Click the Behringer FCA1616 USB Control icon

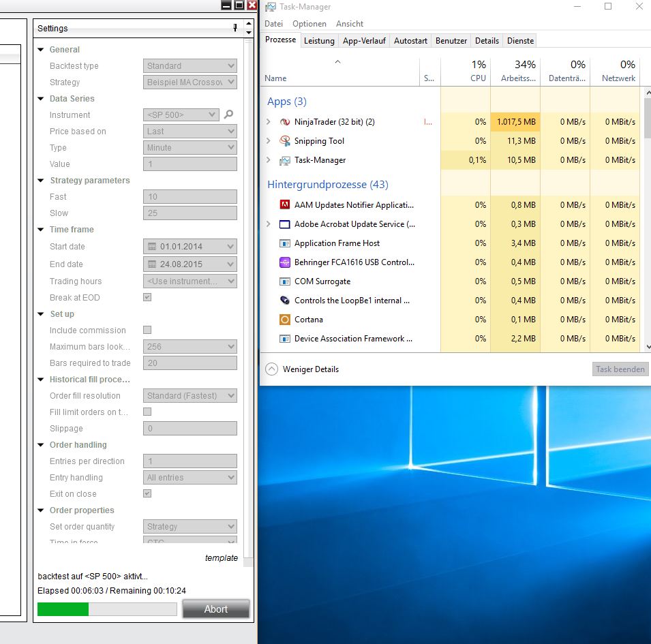click(285, 262)
